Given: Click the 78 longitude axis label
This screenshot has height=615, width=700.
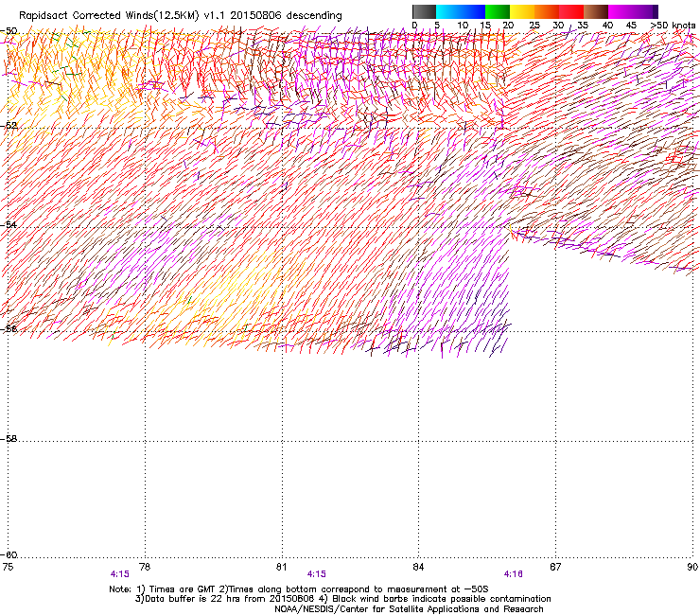Looking at the screenshot, I should [145, 567].
